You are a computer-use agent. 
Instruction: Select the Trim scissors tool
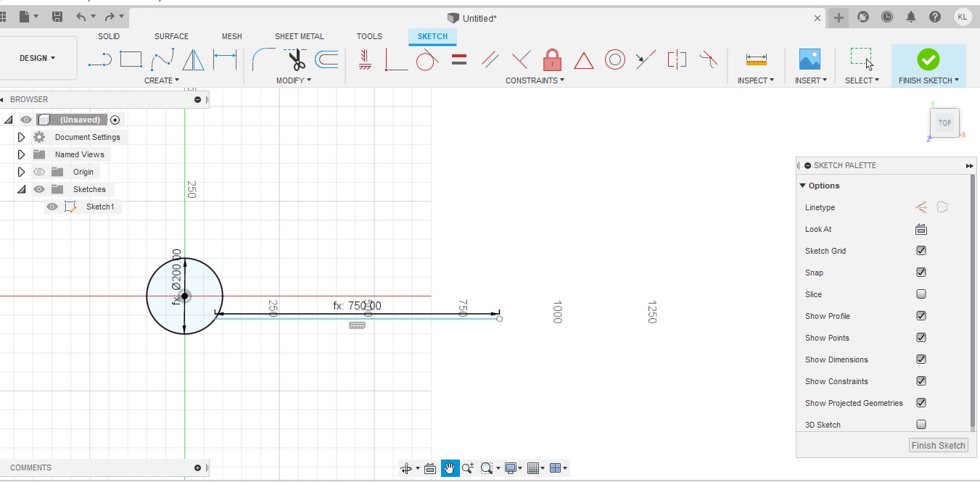pos(295,59)
